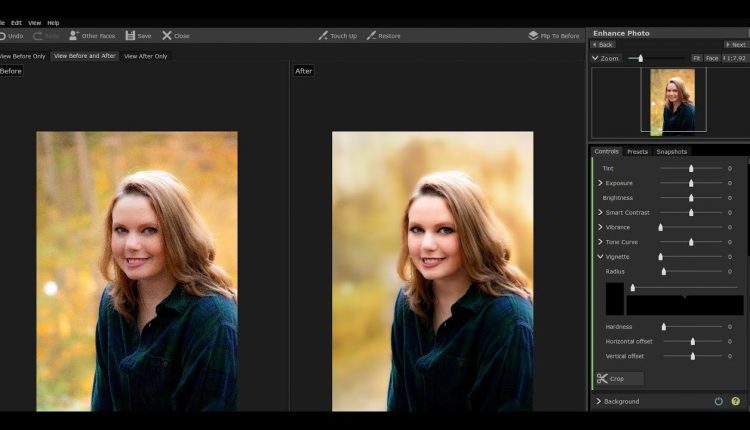Open the Snapshots tab
This screenshot has height=430, width=750.
tap(672, 152)
